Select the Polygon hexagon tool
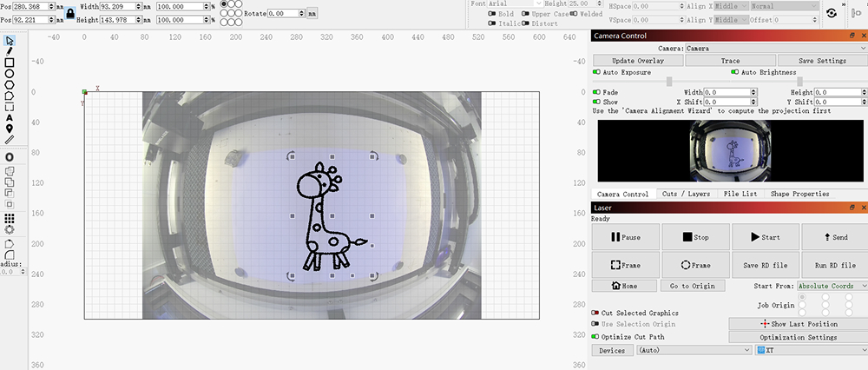This screenshot has width=868, height=370. tap(10, 85)
